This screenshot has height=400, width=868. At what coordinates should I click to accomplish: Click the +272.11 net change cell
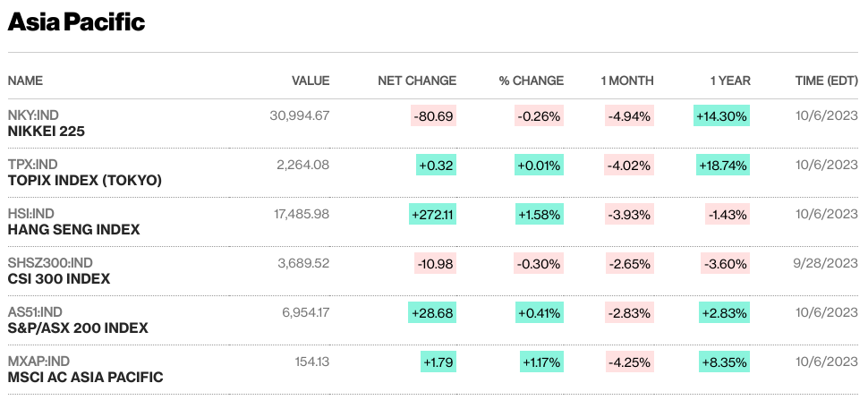[432, 214]
